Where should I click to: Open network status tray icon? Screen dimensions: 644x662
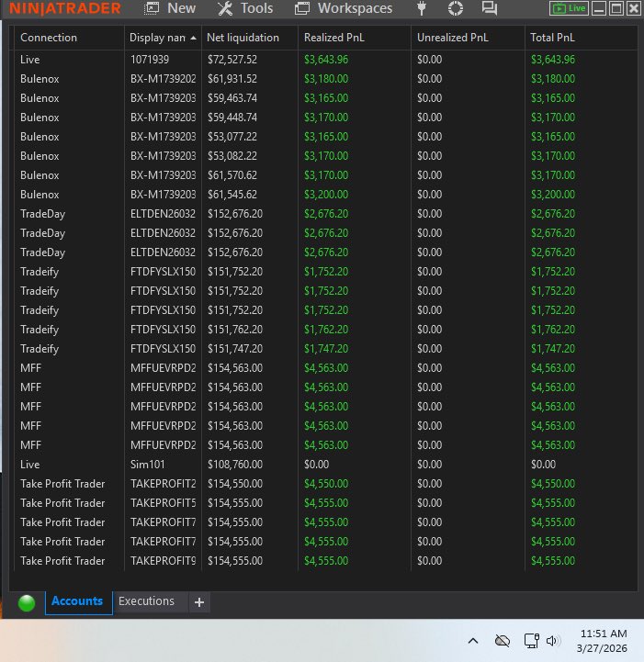(531, 641)
